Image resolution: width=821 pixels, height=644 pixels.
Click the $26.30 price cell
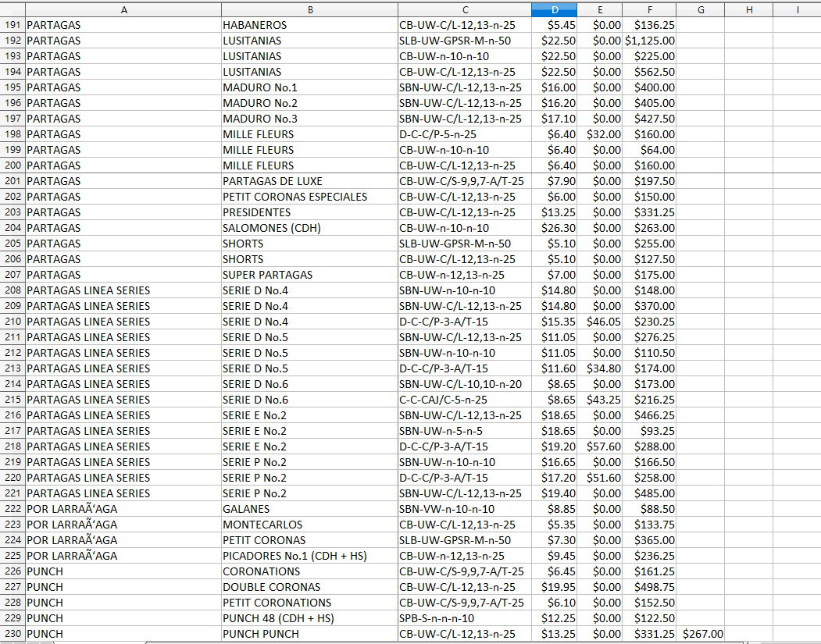[554, 228]
